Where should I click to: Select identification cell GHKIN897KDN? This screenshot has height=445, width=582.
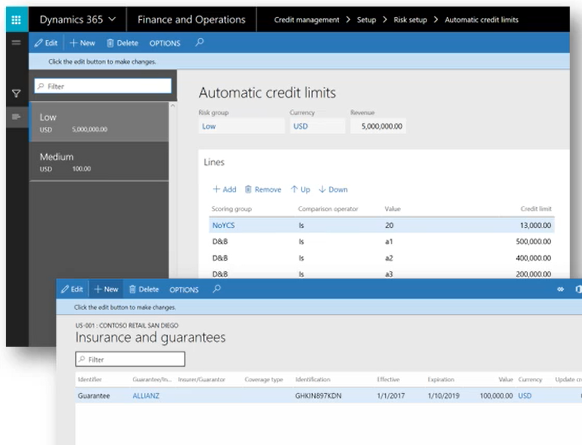[x=318, y=396]
